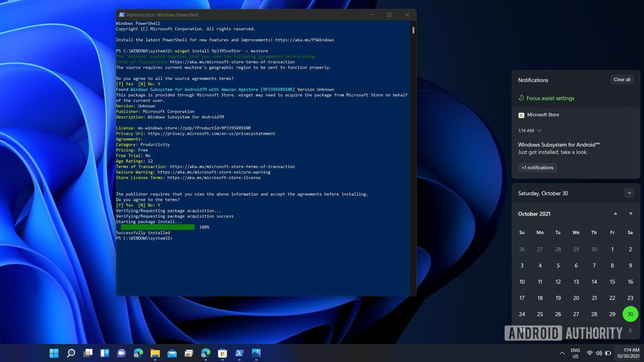Collapse the calendar with chevron button
The image size is (644, 362).
[629, 193]
